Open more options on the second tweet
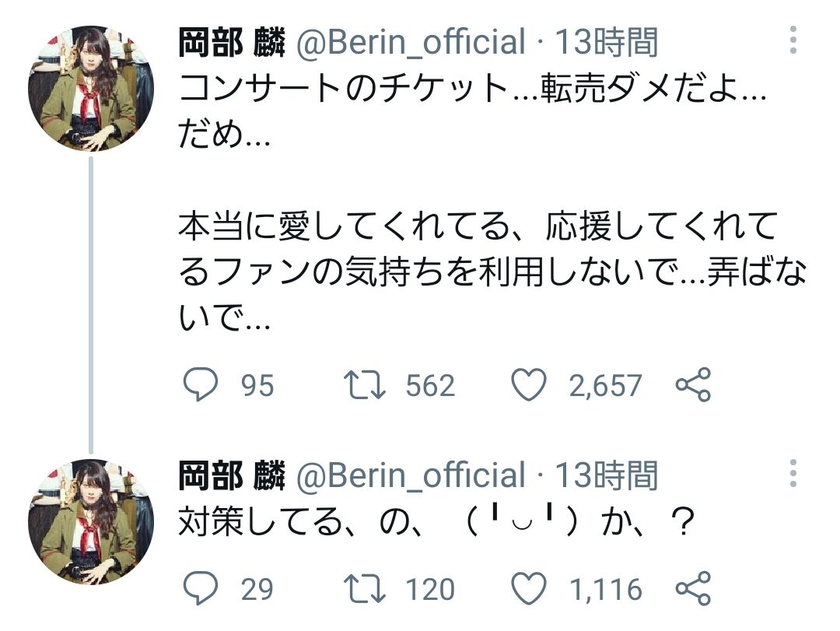Viewport: 840px width, 631px height. pyautogui.click(x=793, y=473)
